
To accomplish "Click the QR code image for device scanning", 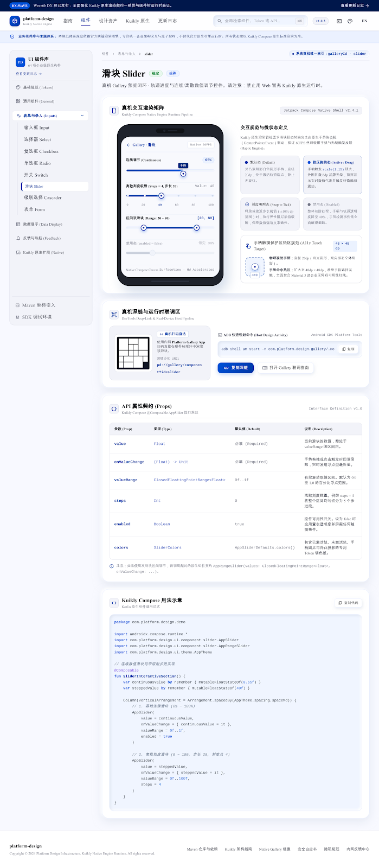I will pyautogui.click(x=133, y=353).
